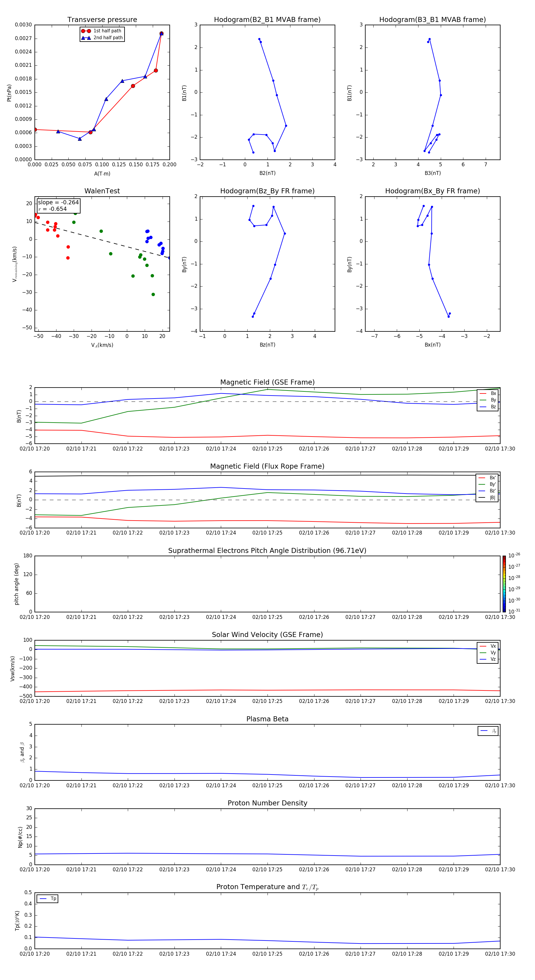535x980 pixels.
Task: Click the 'Magnetic Field (GSE Frame)' title
Action: (267, 382)
